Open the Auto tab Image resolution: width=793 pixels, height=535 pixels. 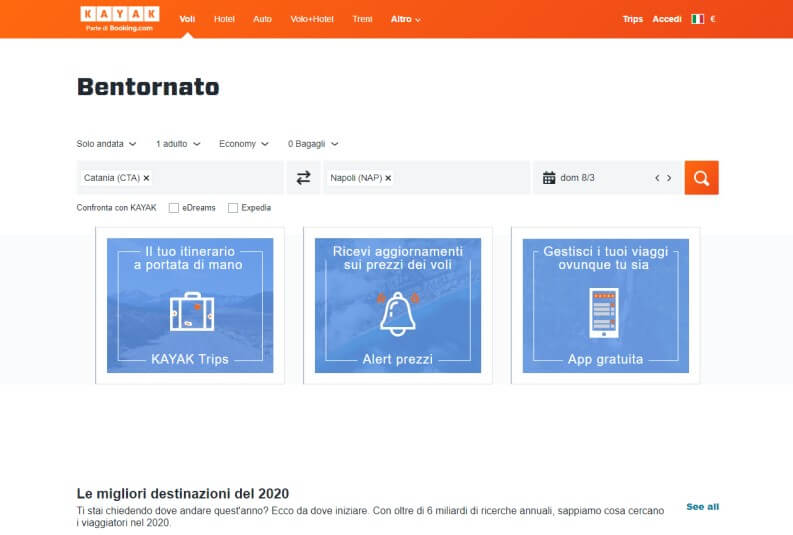coord(262,19)
